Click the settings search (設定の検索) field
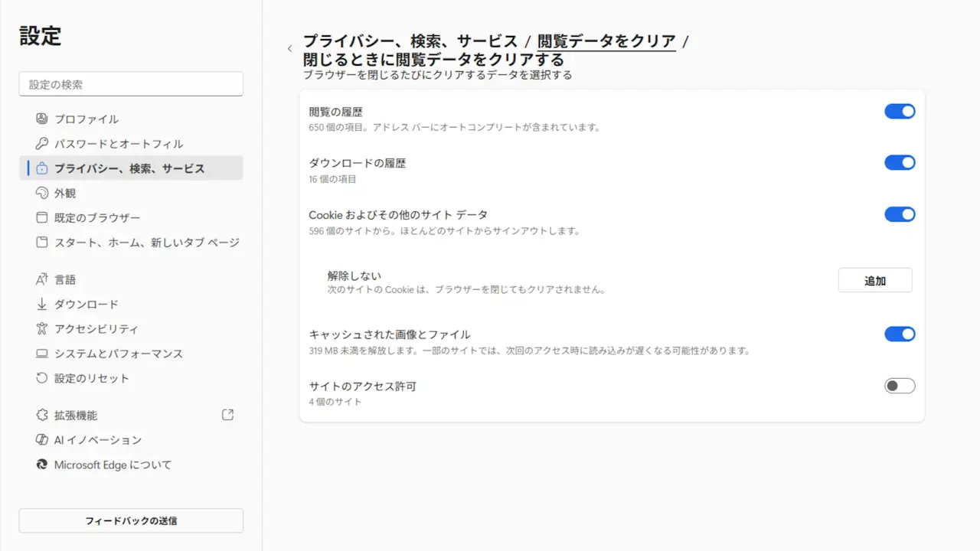The height and width of the screenshot is (551, 980). [131, 84]
